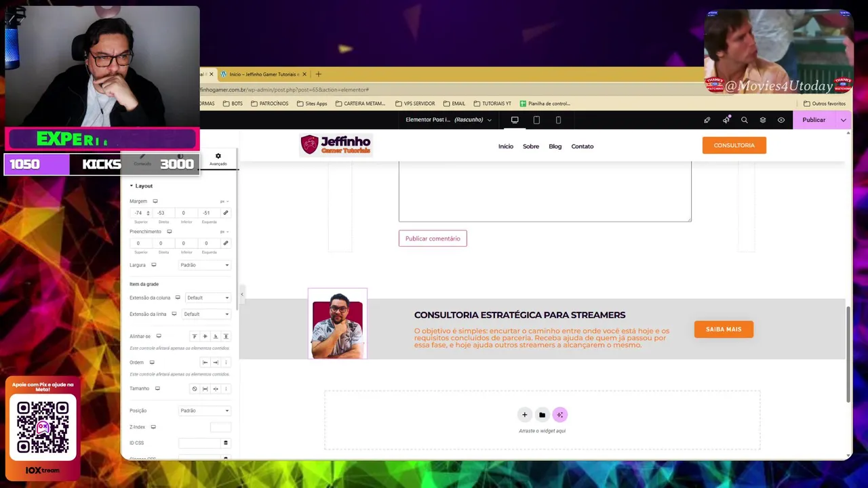Open the Extensão da linha dropdown
The image size is (868, 488).
[206, 314]
